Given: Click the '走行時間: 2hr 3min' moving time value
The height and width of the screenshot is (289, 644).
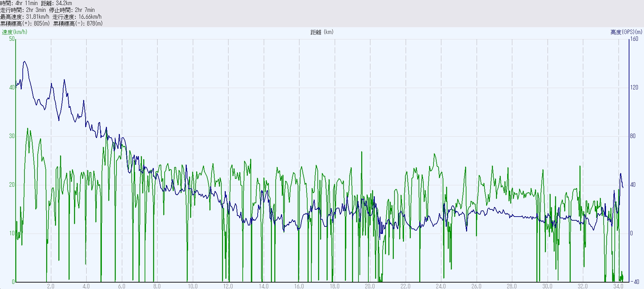Looking at the screenshot, I should [x=23, y=10].
